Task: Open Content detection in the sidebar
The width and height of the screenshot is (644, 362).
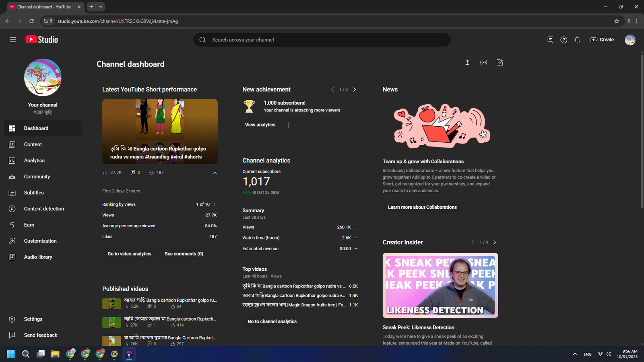Action: [44, 209]
